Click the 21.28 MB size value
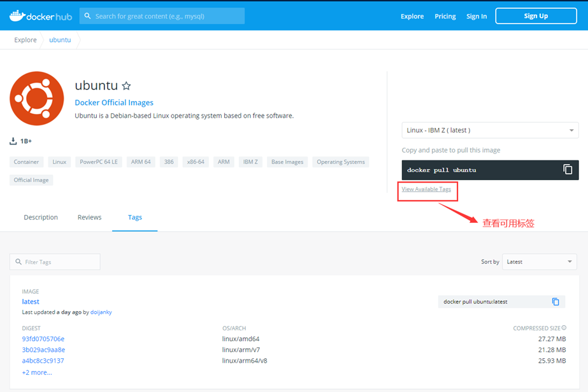This screenshot has width=588, height=392. click(x=552, y=349)
